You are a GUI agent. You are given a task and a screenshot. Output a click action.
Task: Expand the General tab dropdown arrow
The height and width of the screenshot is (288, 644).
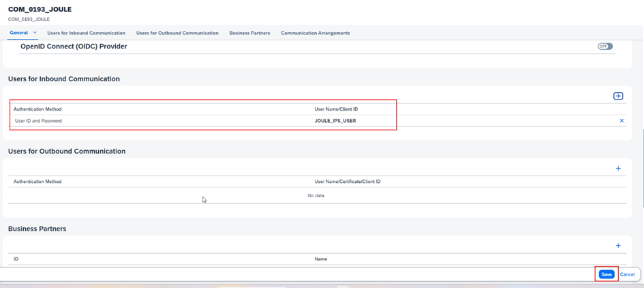pos(35,33)
